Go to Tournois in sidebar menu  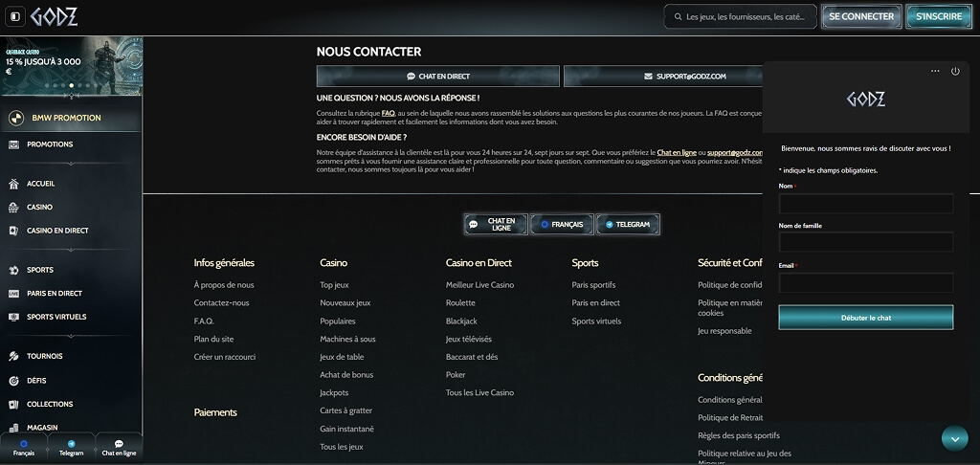44,356
